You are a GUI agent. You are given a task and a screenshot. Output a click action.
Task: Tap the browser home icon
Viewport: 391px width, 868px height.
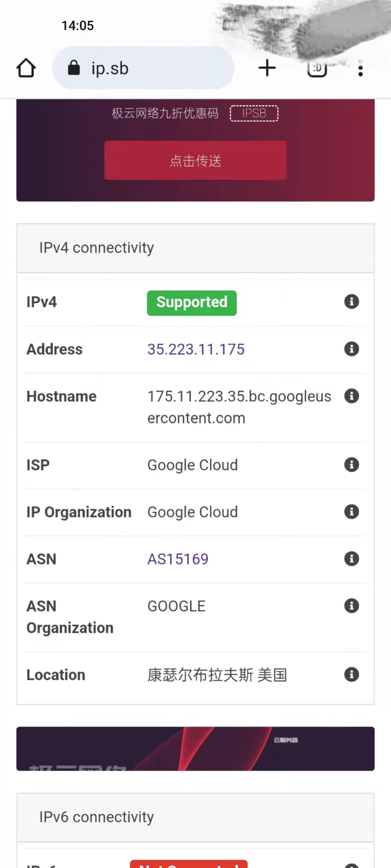point(26,68)
